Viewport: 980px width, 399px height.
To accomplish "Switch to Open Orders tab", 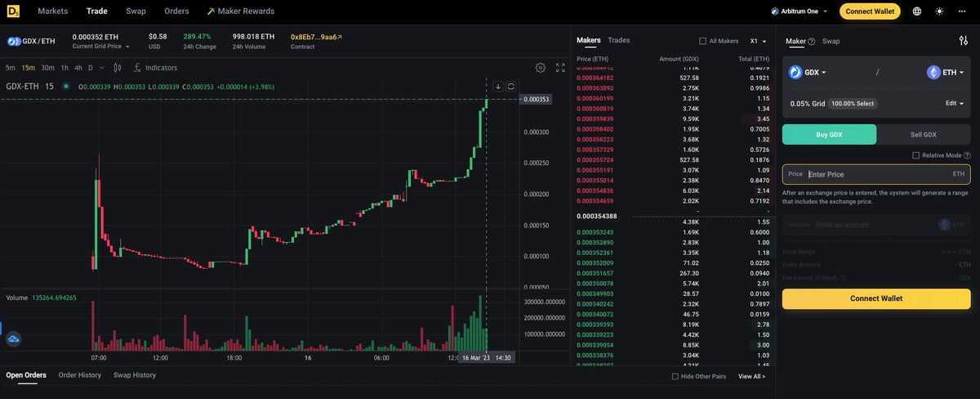I will tap(26, 375).
